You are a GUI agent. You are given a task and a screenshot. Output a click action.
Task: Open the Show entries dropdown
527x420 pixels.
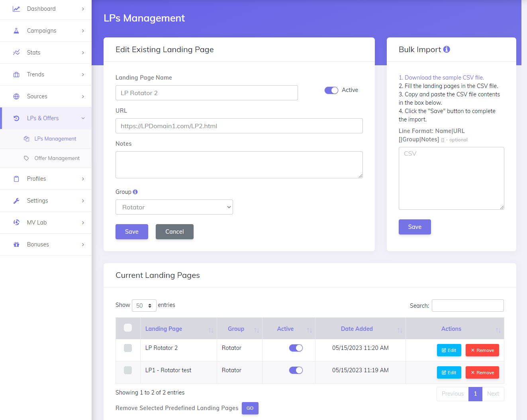tap(144, 305)
